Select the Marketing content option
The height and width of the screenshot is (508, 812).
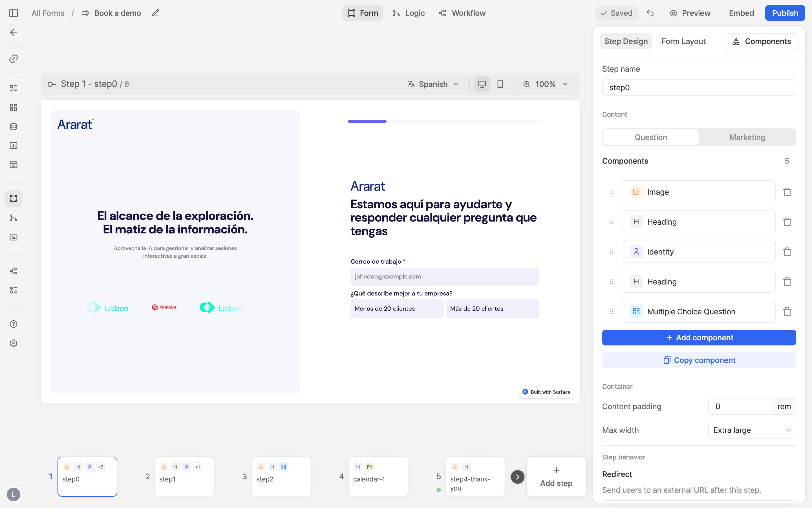(747, 137)
